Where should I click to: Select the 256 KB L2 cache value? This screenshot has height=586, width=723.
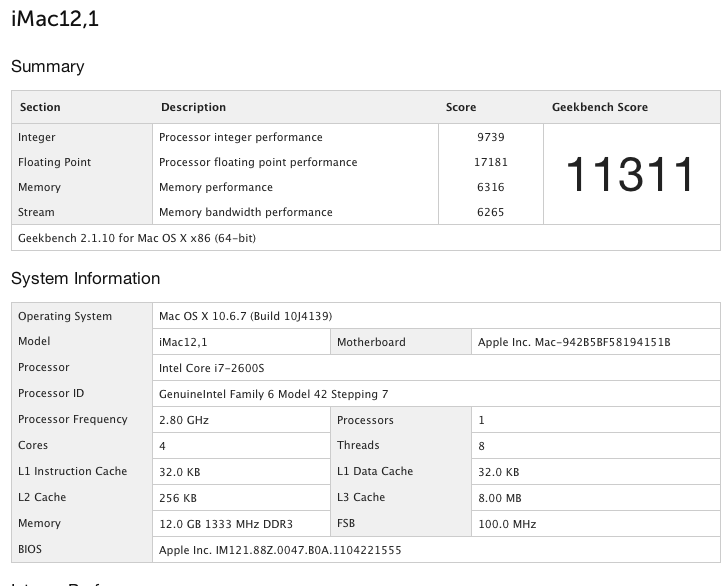pos(178,498)
